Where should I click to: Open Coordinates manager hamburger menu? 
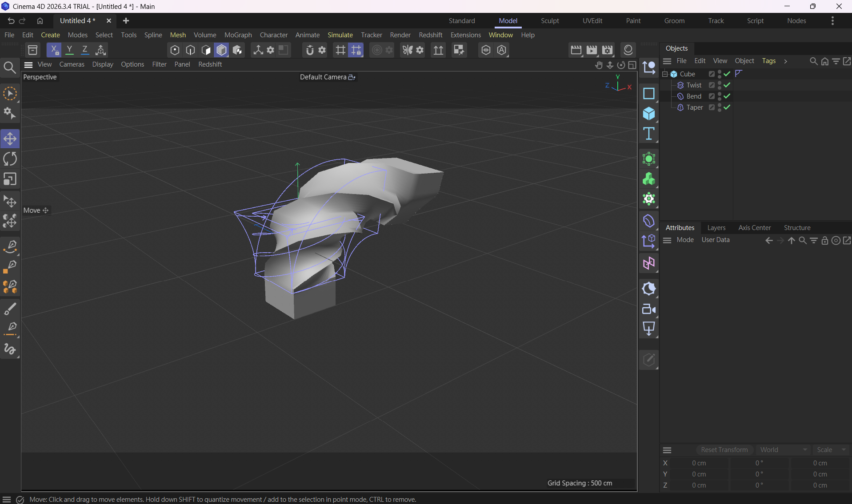pyautogui.click(x=667, y=450)
